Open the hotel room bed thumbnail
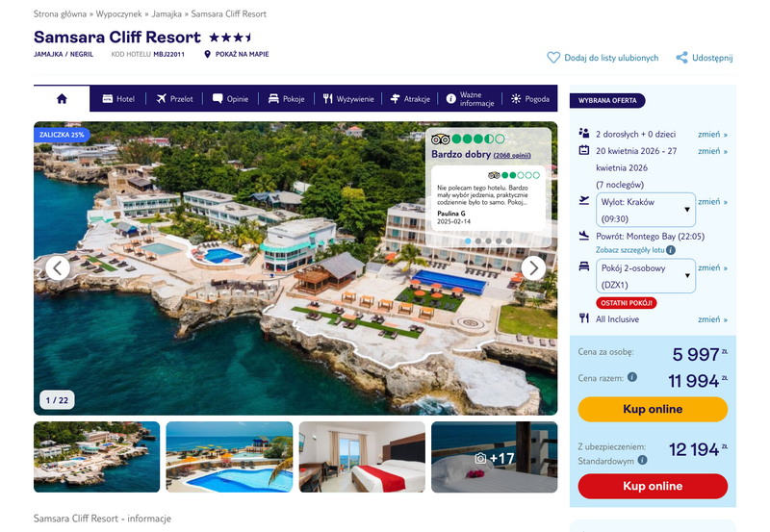This screenshot has width=770, height=532. click(362, 457)
